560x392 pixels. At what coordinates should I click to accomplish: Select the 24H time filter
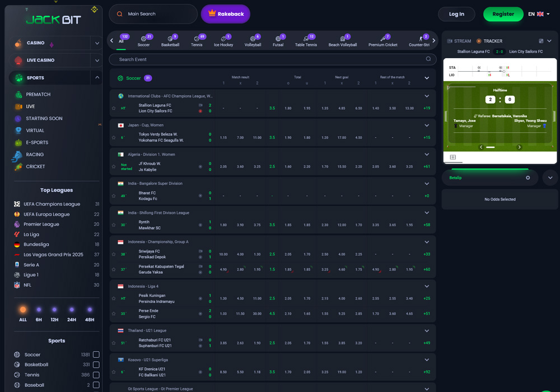[x=72, y=314]
